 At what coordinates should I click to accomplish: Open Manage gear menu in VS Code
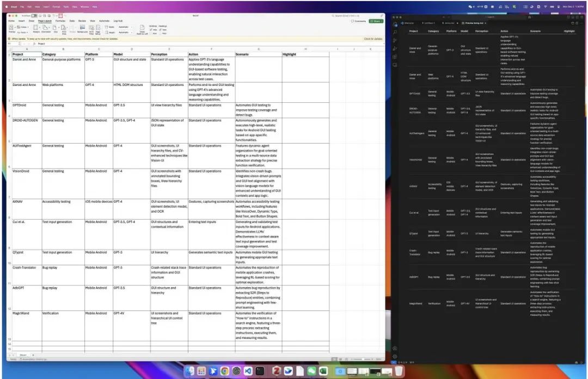pos(395,356)
